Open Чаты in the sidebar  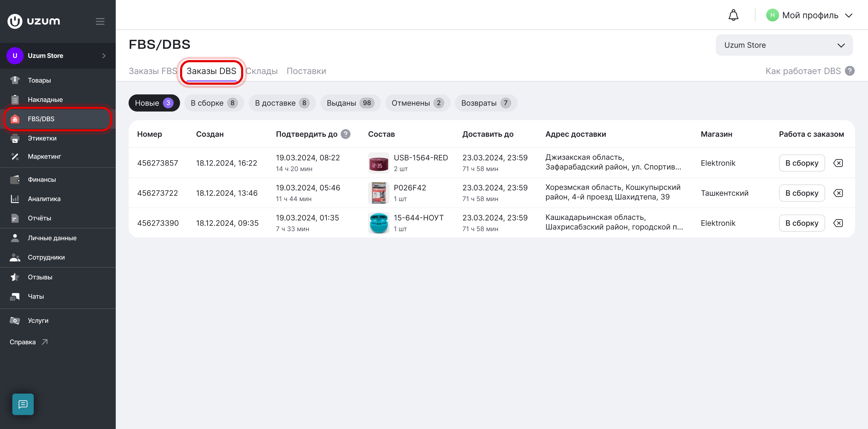58,297
